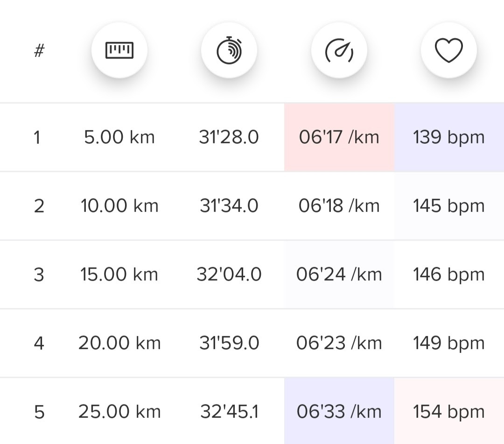Tap the 139 bpm heart rate cell
Viewport: 504px width, 444px height.
(449, 138)
